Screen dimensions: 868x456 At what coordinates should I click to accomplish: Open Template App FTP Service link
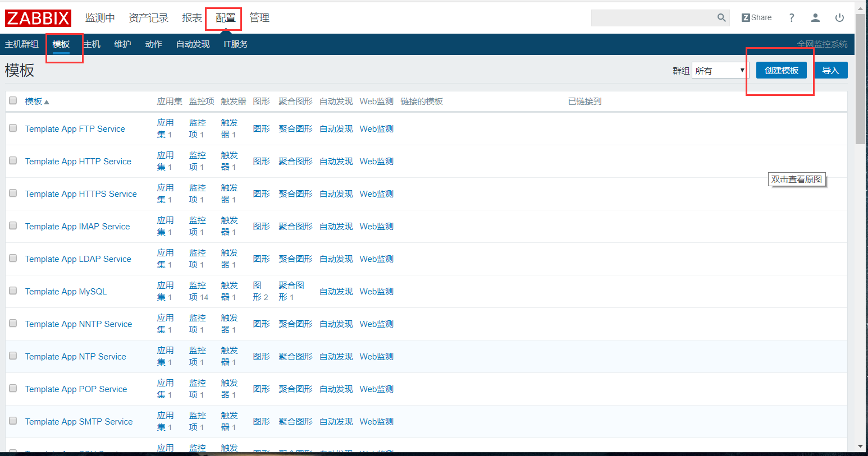click(75, 129)
